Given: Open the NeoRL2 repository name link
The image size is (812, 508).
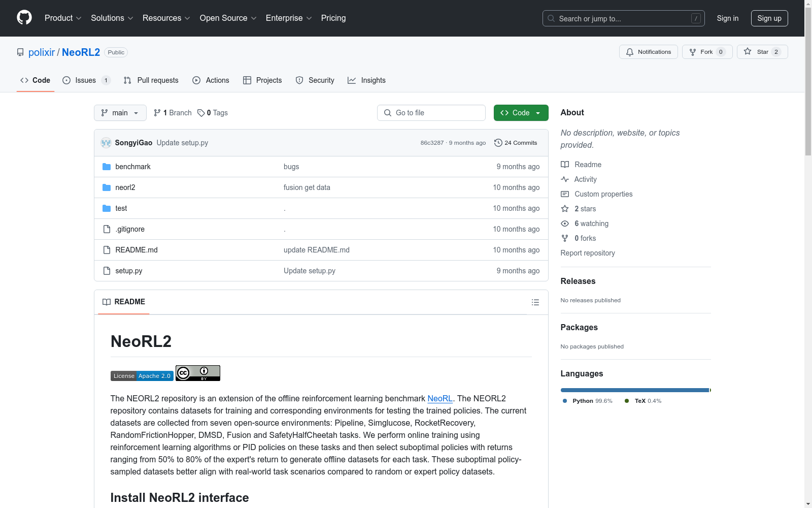Looking at the screenshot, I should click(81, 52).
